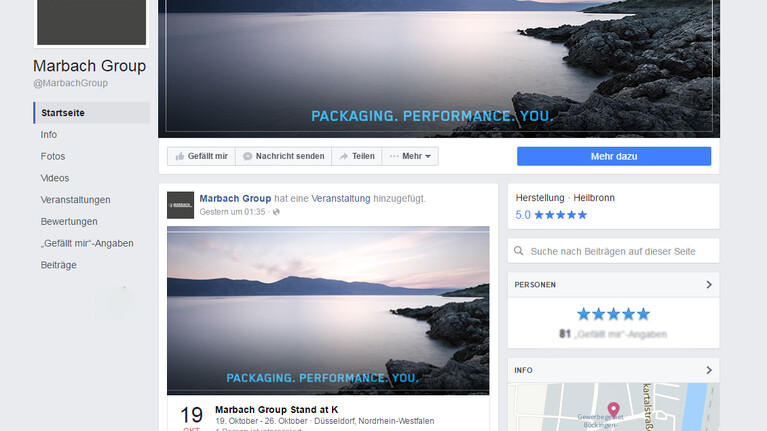The width and height of the screenshot is (767, 431).
Task: Click the globe privacy icon on the post
Action: [x=276, y=212]
